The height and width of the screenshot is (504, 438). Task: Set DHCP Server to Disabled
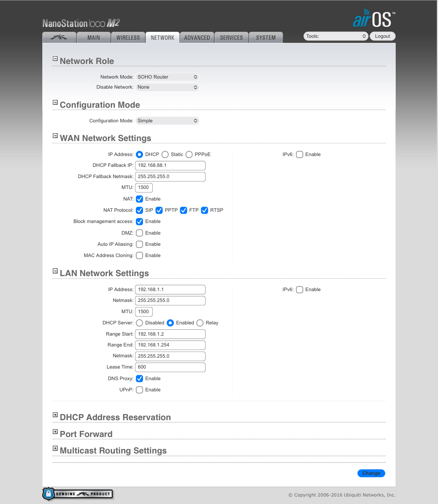(x=139, y=323)
